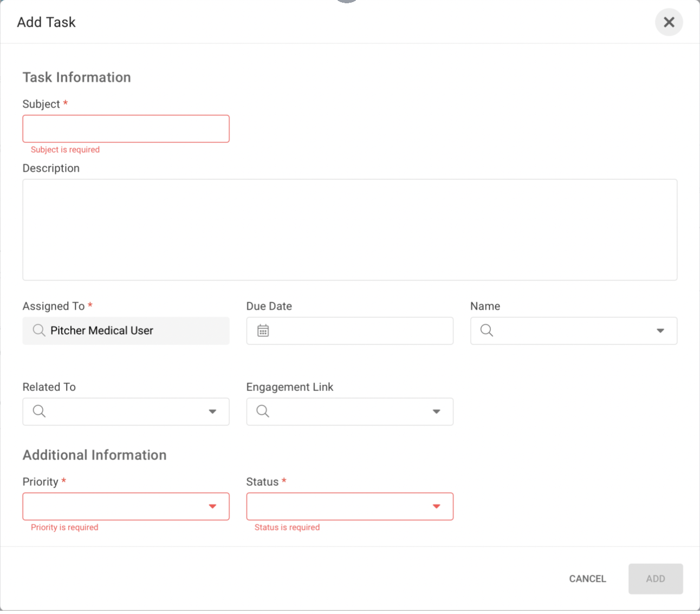
Task: Click the search icon in Engagement Link
Action: (x=263, y=411)
